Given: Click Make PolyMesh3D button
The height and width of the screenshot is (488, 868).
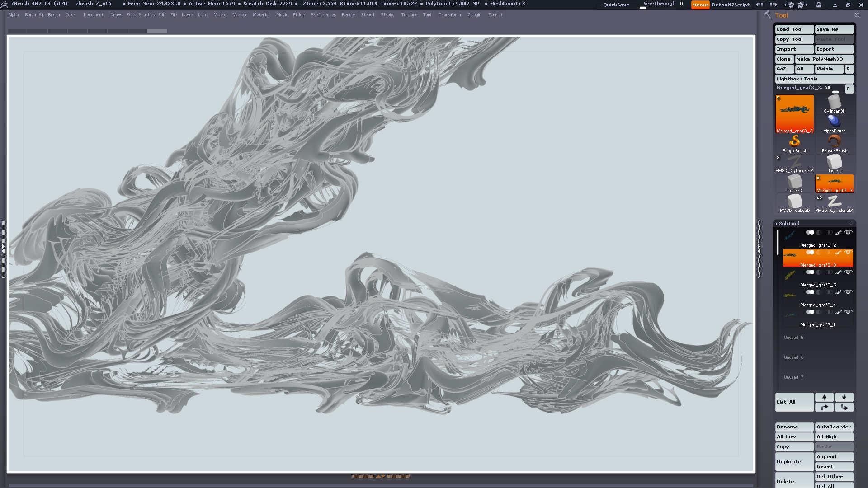Looking at the screenshot, I should coord(824,59).
